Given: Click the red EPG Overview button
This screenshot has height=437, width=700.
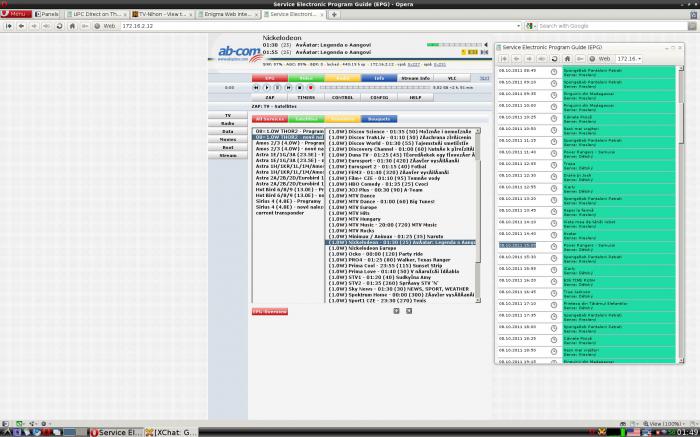Looking at the screenshot, I should pyautogui.click(x=270, y=312).
